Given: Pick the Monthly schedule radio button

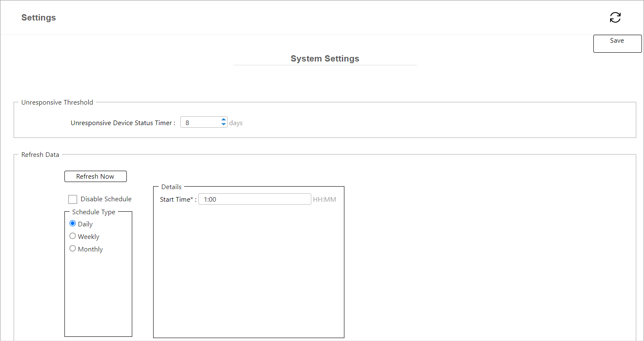Looking at the screenshot, I should [73, 249].
